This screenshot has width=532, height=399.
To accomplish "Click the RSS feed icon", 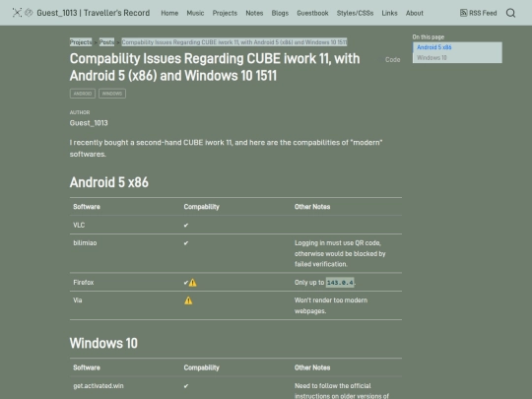I will point(463,13).
